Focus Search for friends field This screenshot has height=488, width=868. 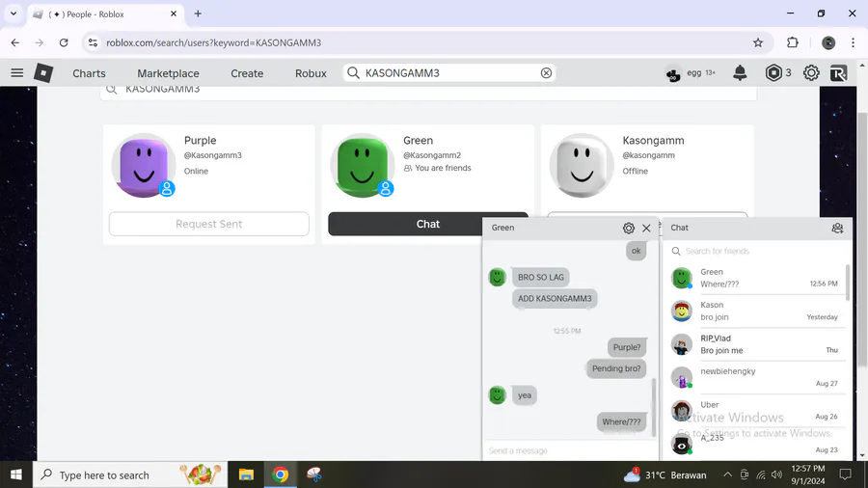point(756,251)
